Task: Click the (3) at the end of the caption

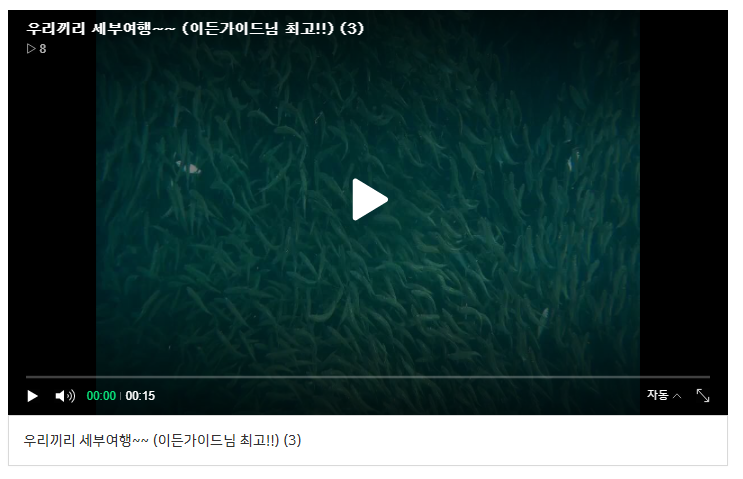Action: [292, 440]
